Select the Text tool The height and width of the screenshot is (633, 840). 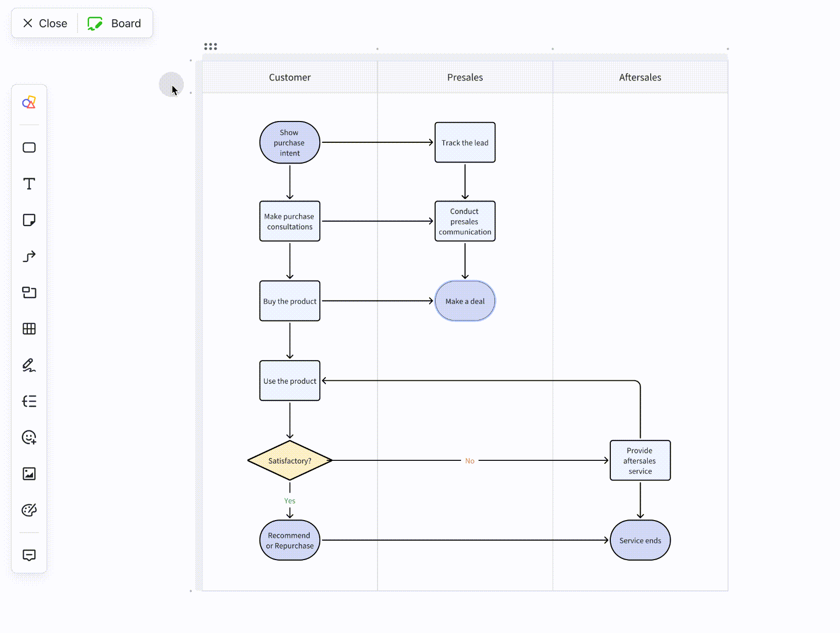29,184
